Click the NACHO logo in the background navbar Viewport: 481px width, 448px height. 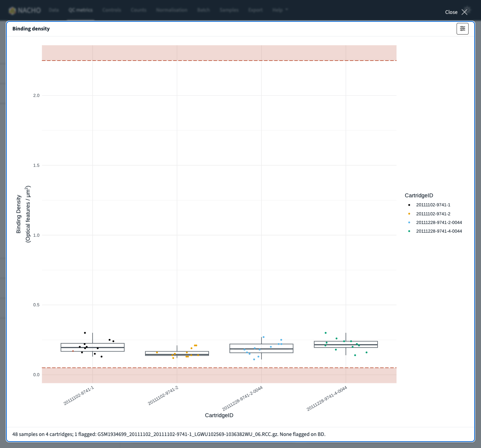click(x=25, y=10)
